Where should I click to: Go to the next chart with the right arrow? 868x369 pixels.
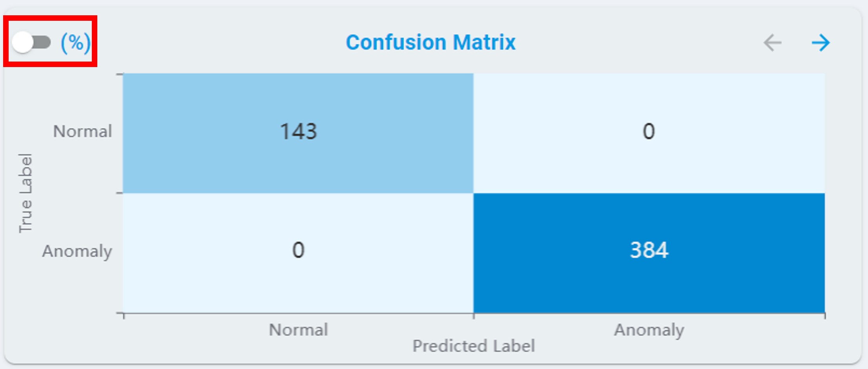(821, 43)
